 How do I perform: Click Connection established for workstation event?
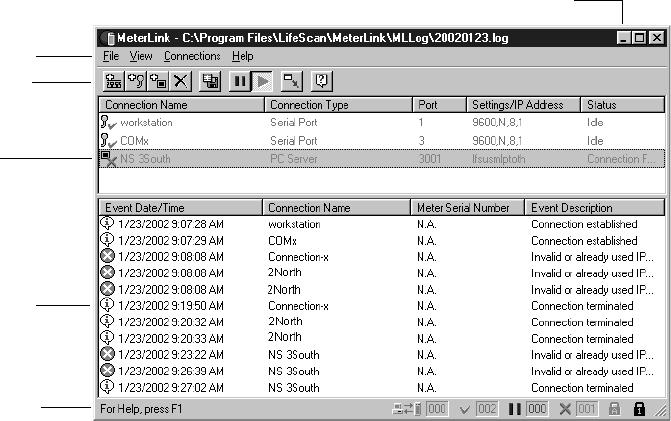coord(584,224)
